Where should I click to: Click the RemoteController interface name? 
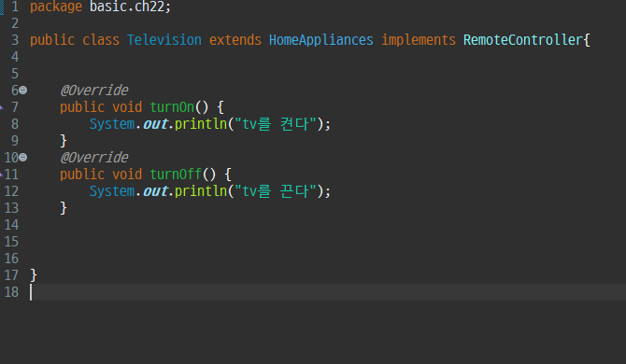tap(522, 40)
